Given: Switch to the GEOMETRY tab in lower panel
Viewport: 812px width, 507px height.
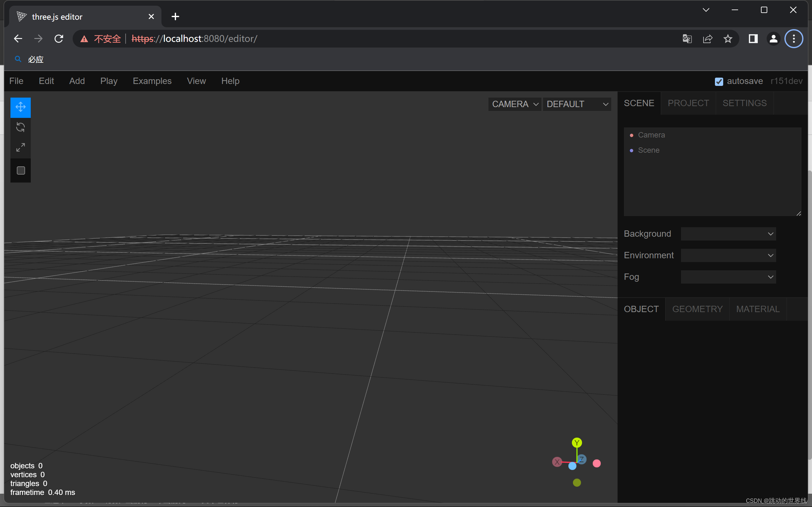Looking at the screenshot, I should [x=697, y=309].
